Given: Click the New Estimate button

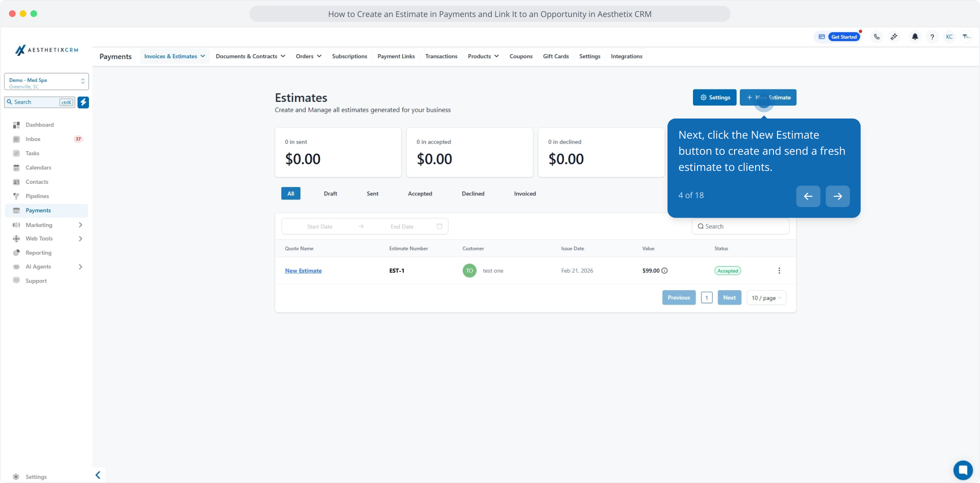Looking at the screenshot, I should pos(768,97).
